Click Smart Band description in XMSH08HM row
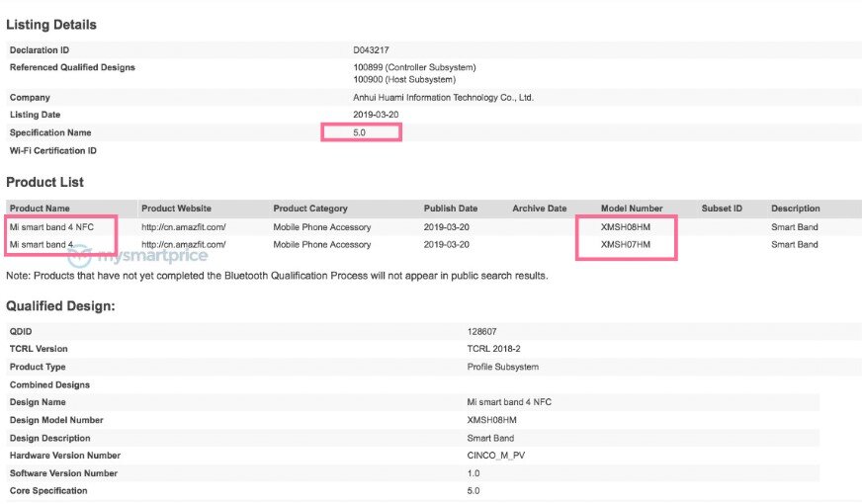Image resolution: width=862 pixels, height=504 pixels. (795, 227)
